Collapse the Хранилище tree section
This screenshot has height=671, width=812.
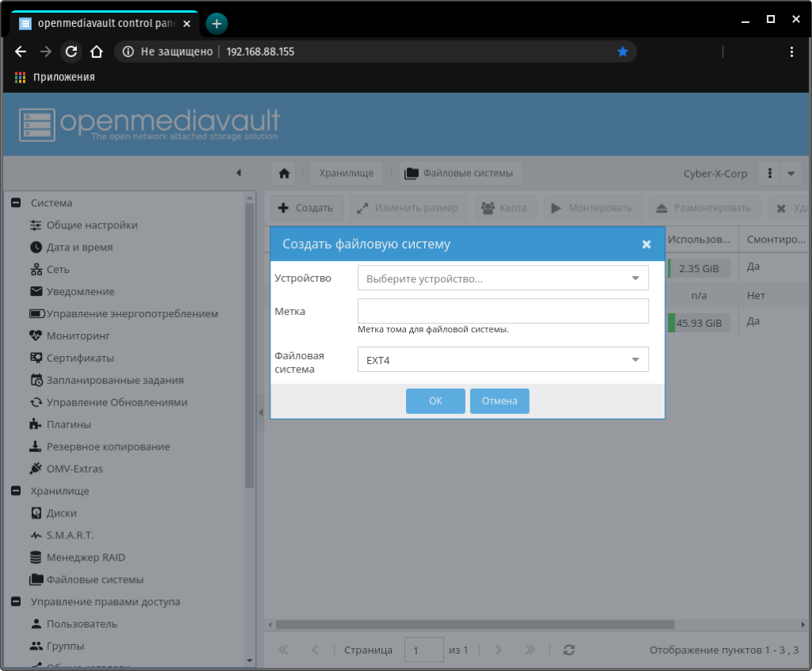(x=15, y=491)
